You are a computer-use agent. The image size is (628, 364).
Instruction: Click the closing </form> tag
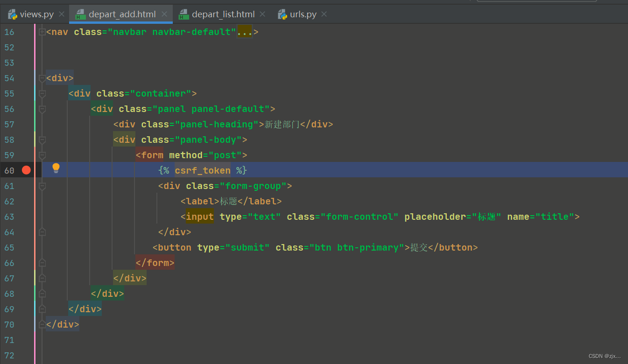point(155,263)
